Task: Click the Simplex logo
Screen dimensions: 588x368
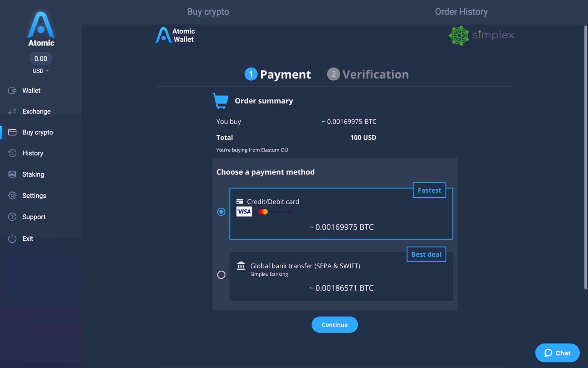Action: tap(481, 35)
